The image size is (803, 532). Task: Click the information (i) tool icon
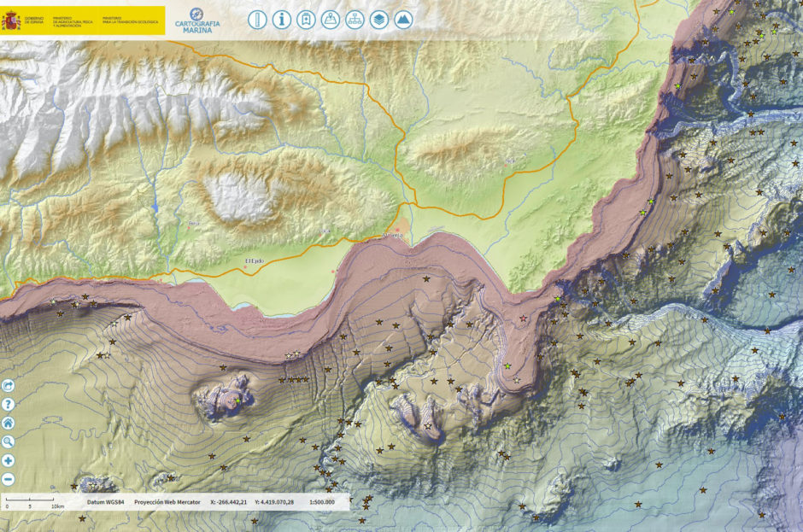pos(282,20)
